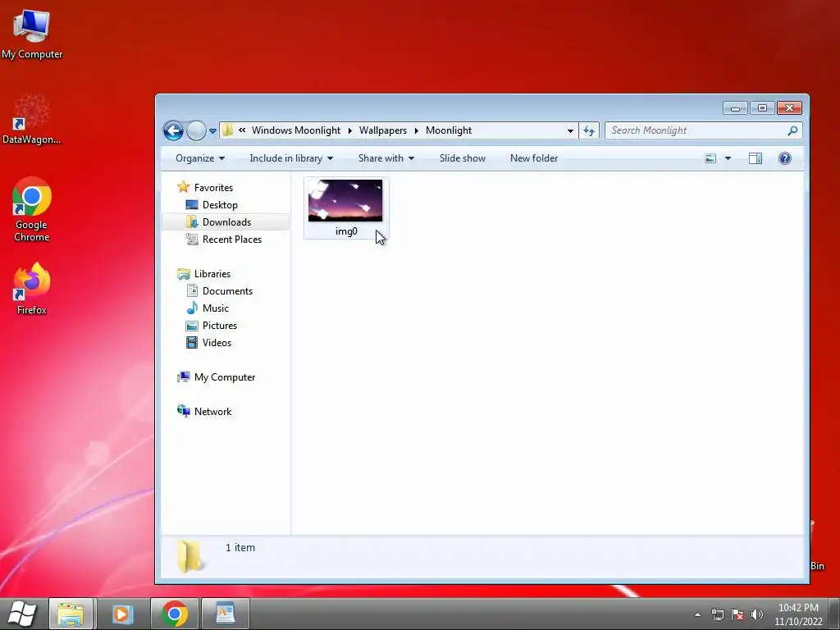Click the document editor taskbar icon

click(x=225, y=614)
